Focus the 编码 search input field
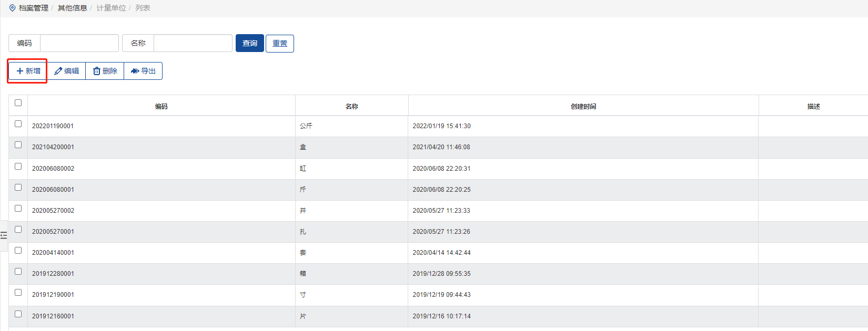This screenshot has height=331, width=868. click(79, 43)
